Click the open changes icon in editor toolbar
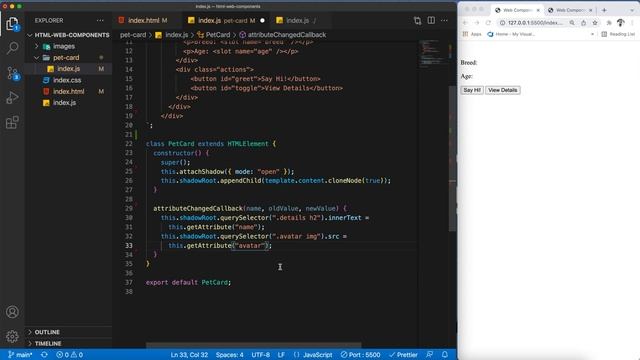Viewport: 640px width, 360px height. coord(417,20)
